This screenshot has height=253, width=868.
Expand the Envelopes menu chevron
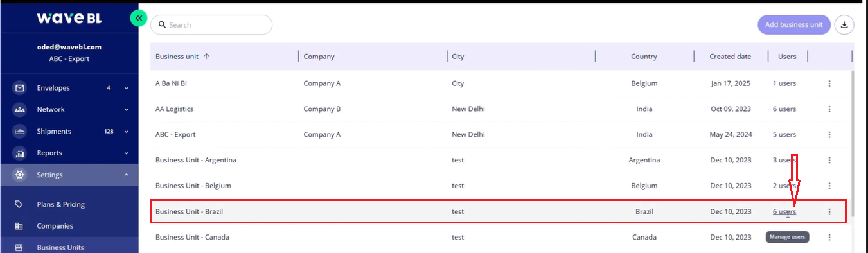point(127,88)
